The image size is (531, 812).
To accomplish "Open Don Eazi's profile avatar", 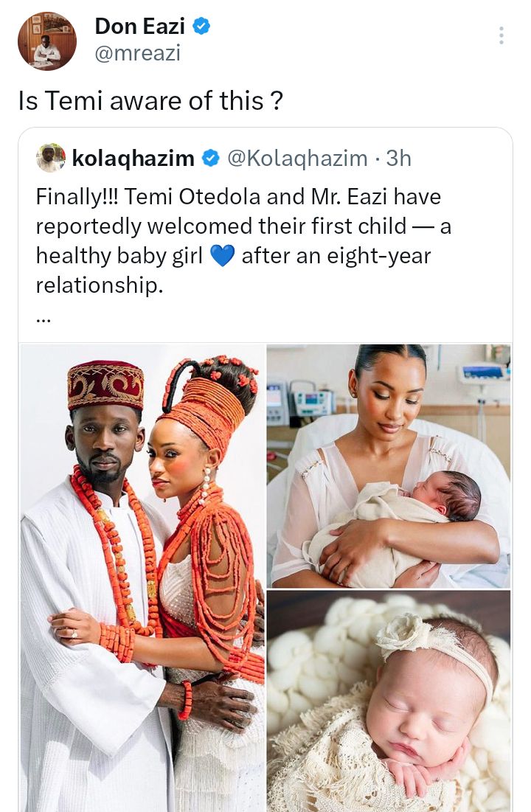I will pyautogui.click(x=46, y=41).
